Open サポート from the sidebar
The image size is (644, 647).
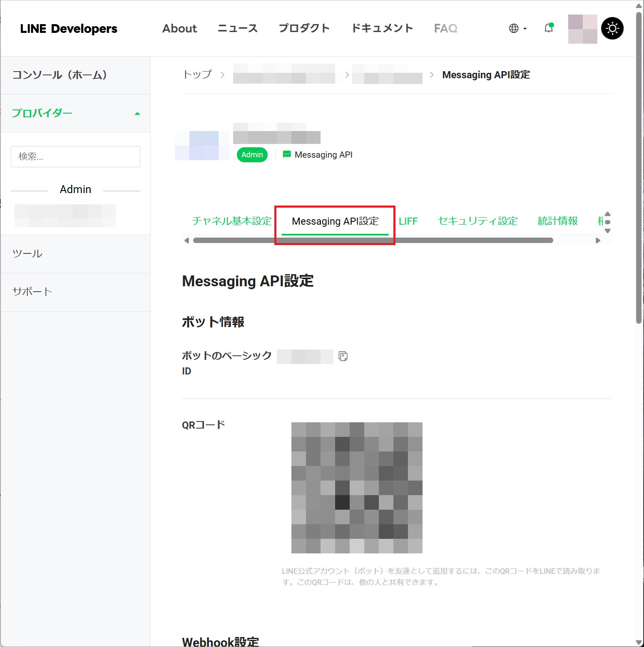point(32,292)
